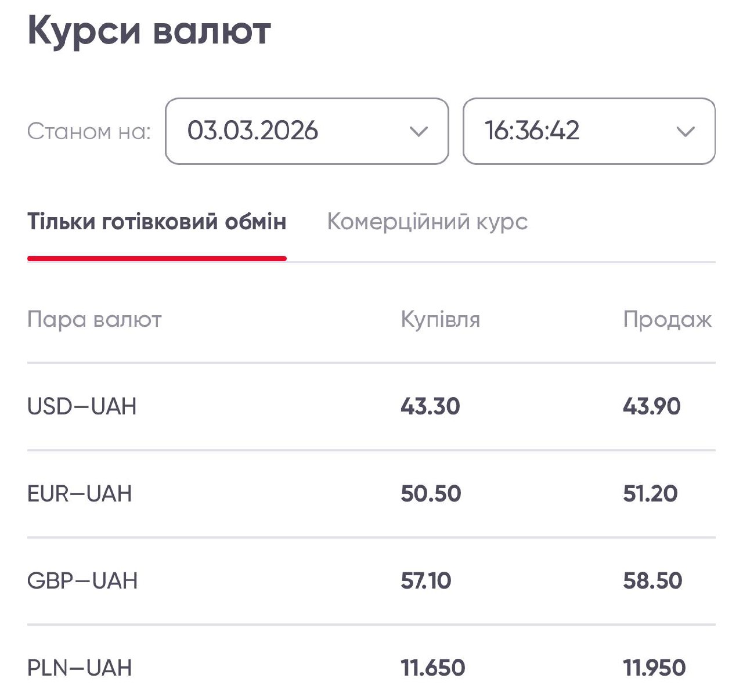Click the Станом на label
743x700 pixels.
89,132
